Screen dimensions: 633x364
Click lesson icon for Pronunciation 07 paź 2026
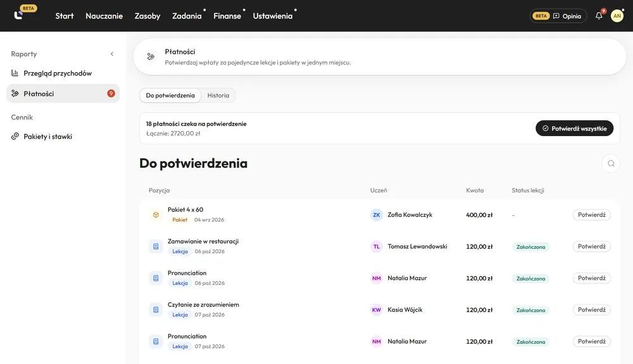(x=156, y=341)
